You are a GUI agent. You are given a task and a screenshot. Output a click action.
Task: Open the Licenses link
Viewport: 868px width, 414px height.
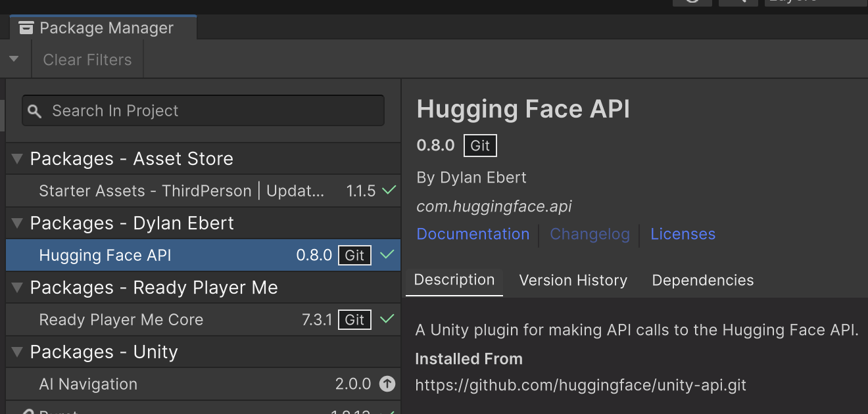coord(683,234)
